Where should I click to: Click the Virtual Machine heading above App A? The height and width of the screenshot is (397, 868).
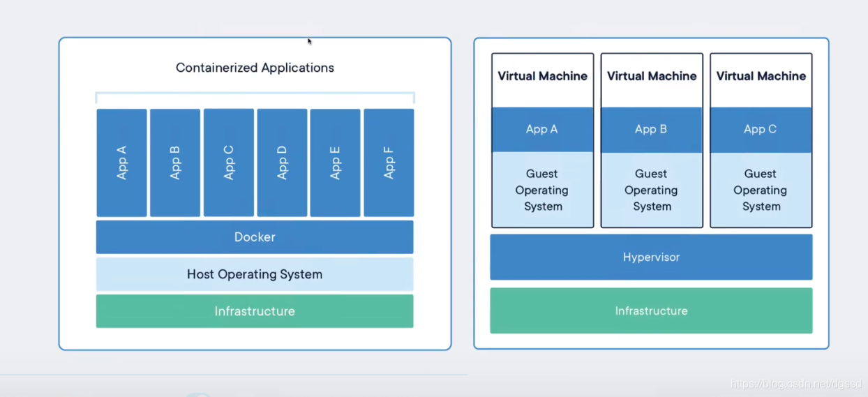tap(543, 76)
